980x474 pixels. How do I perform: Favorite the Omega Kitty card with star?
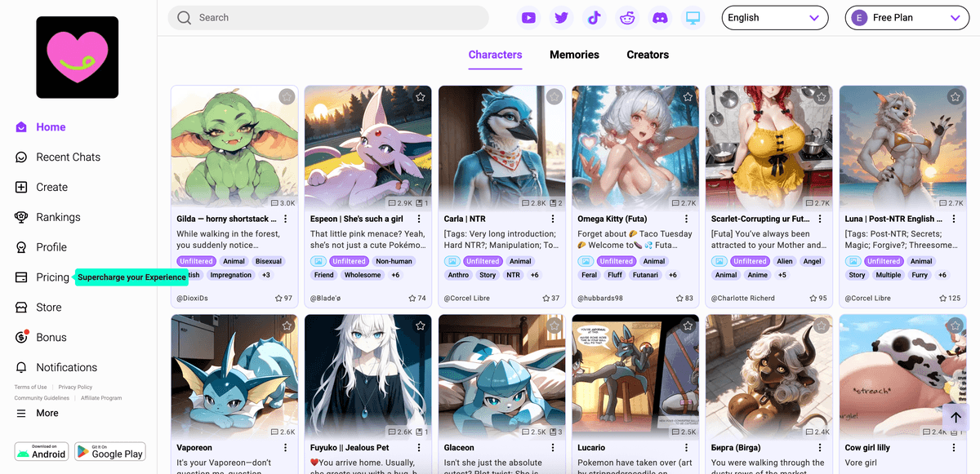coord(688,97)
